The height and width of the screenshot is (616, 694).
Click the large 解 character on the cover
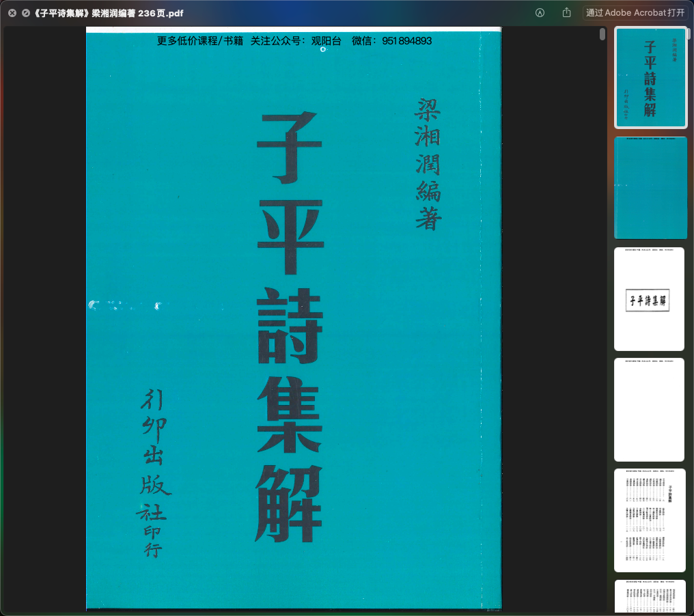pyautogui.click(x=290, y=503)
